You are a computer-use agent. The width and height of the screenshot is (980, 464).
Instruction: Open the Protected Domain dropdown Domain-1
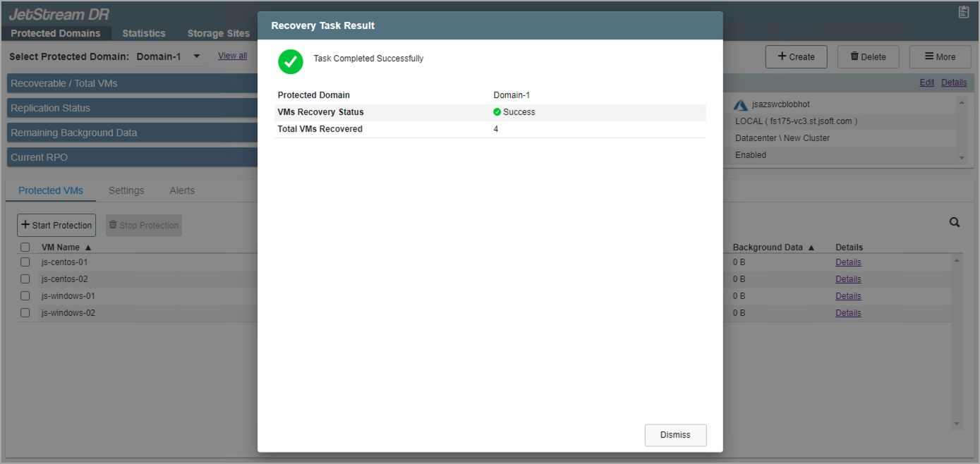point(169,56)
